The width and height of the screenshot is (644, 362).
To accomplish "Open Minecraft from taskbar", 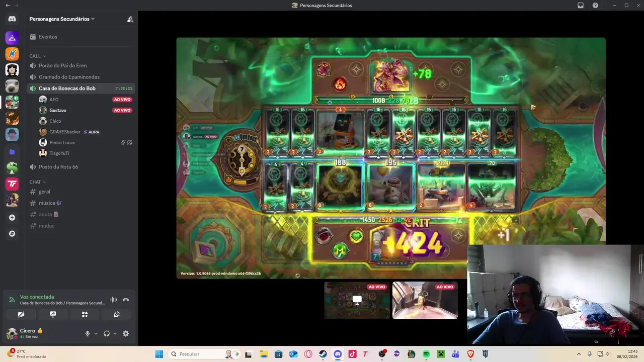I will [x=441, y=354].
